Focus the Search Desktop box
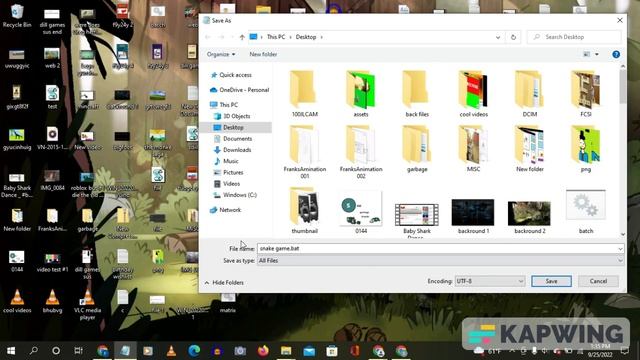The image size is (640, 360). (x=574, y=37)
